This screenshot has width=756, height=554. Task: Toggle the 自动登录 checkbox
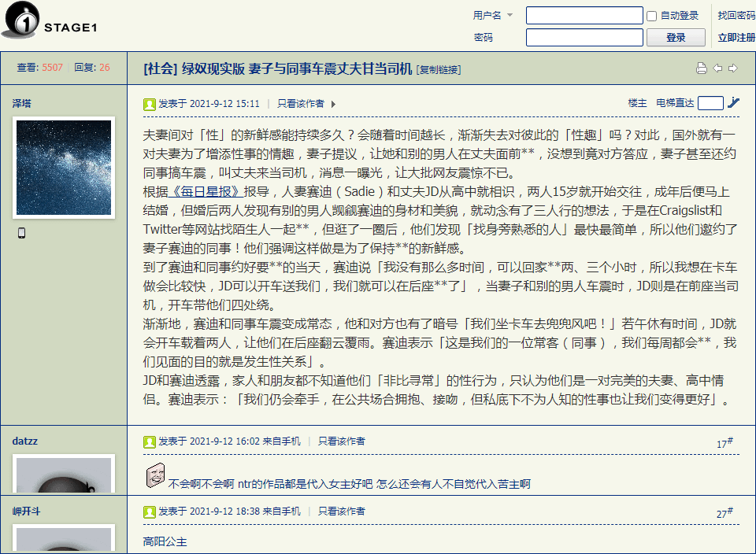[652, 16]
